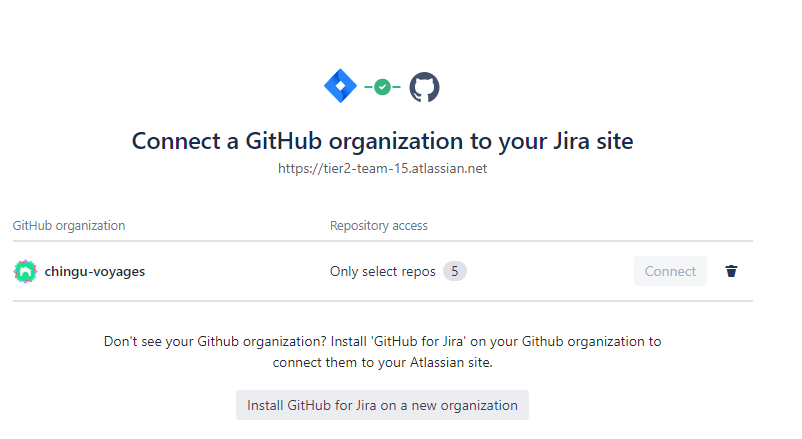Click the repo count badge showing 5
Image resolution: width=802 pixels, height=439 pixels.
click(455, 271)
